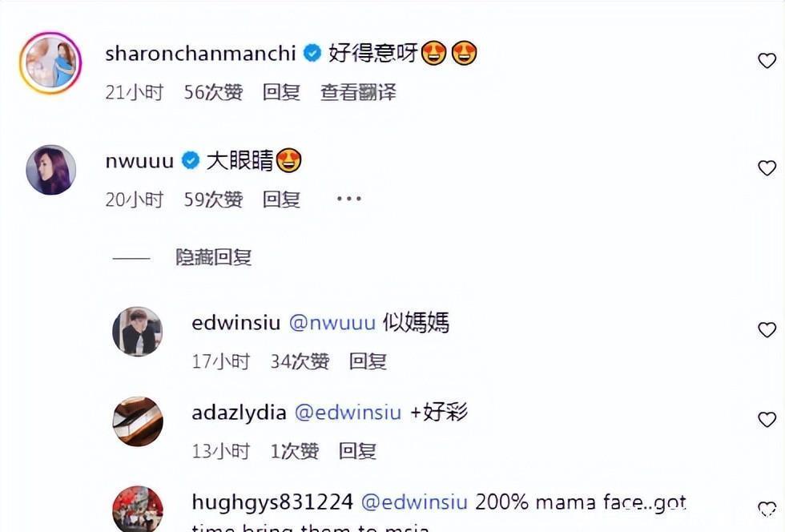The height and width of the screenshot is (532, 785).
Task: Reply to sharonchanmanchi's comment
Action: click(x=281, y=92)
